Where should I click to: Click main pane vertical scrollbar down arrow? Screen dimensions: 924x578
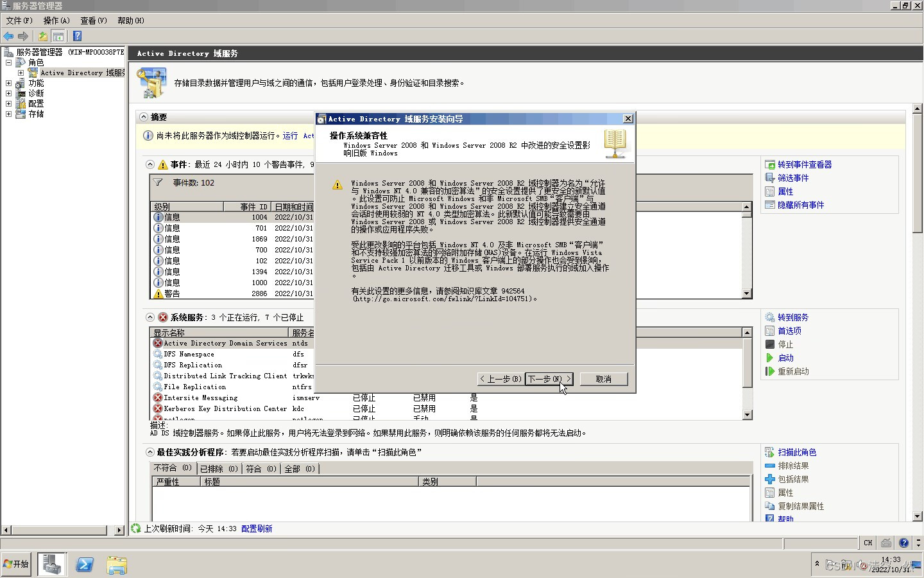click(917, 516)
